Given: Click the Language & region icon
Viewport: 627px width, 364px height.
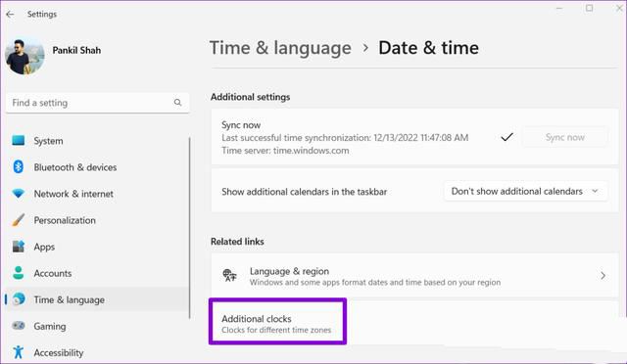Looking at the screenshot, I should (229, 275).
